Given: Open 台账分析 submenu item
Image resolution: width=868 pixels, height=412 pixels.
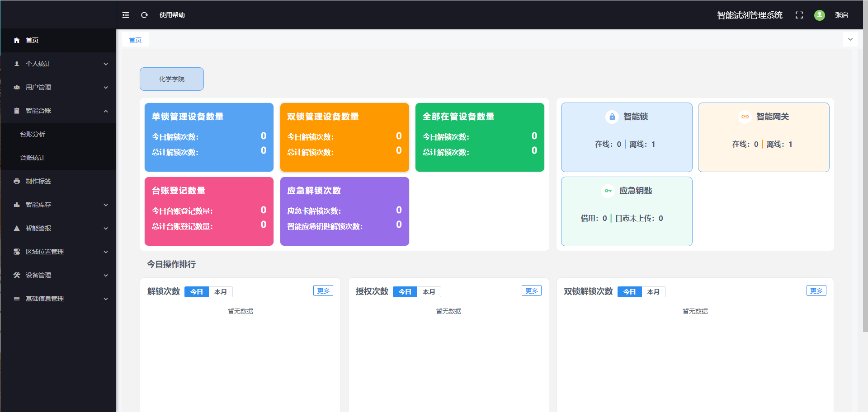Looking at the screenshot, I should (33, 134).
